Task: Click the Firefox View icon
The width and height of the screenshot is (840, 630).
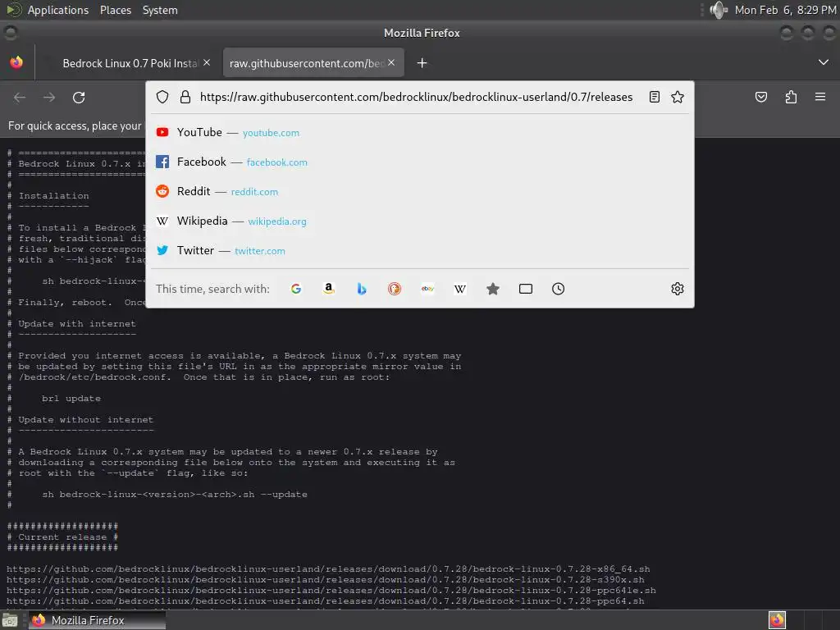Action: click(x=16, y=62)
